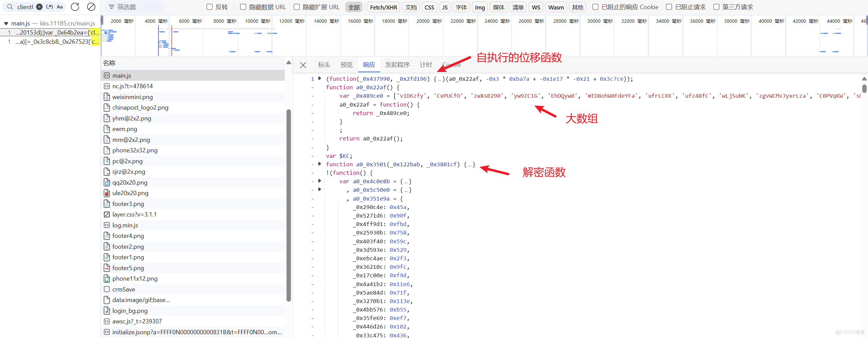Click the code panel vertical scrollbar
Viewport: 868px width, 338px height.
(864, 89)
